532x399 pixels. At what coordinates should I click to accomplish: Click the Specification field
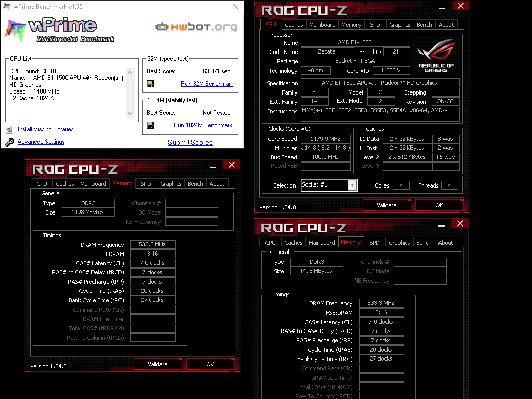pos(380,83)
